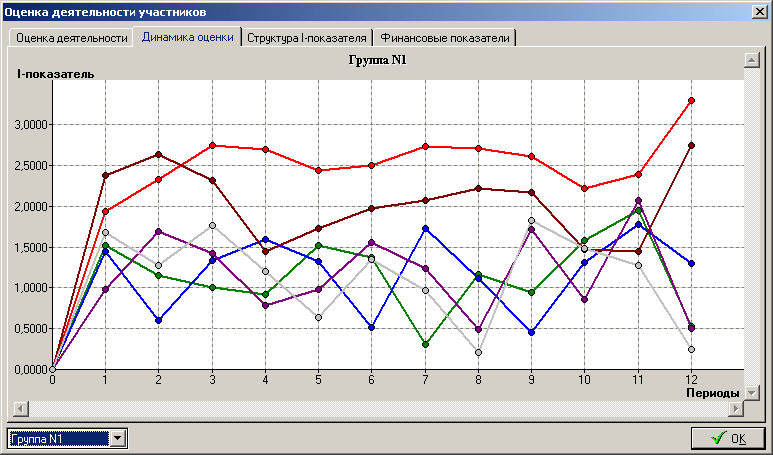Click the x-axis label 12
The height and width of the screenshot is (455, 773).
pyautogui.click(x=691, y=380)
